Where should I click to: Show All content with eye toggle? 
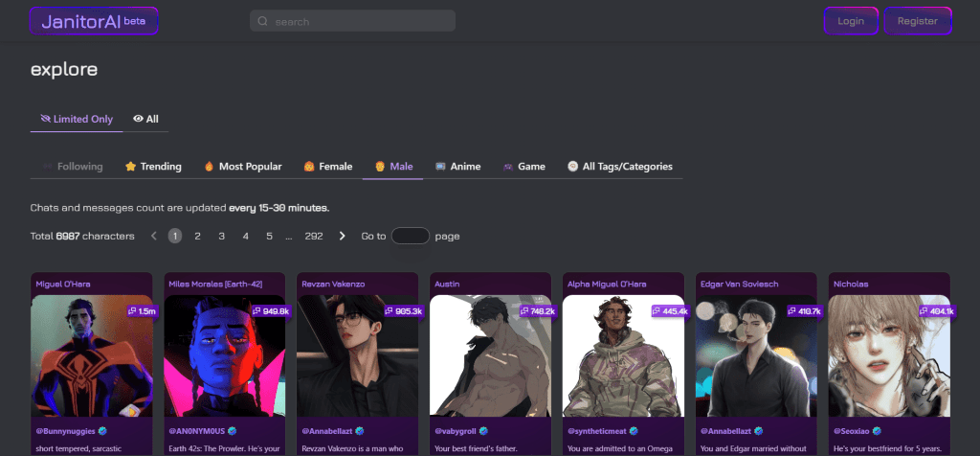tap(145, 119)
